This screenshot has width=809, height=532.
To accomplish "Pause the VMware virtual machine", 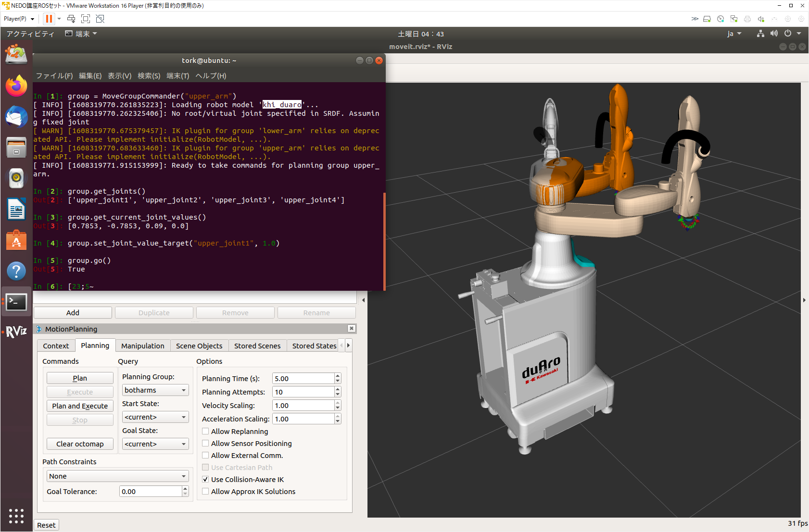I will (x=49, y=19).
